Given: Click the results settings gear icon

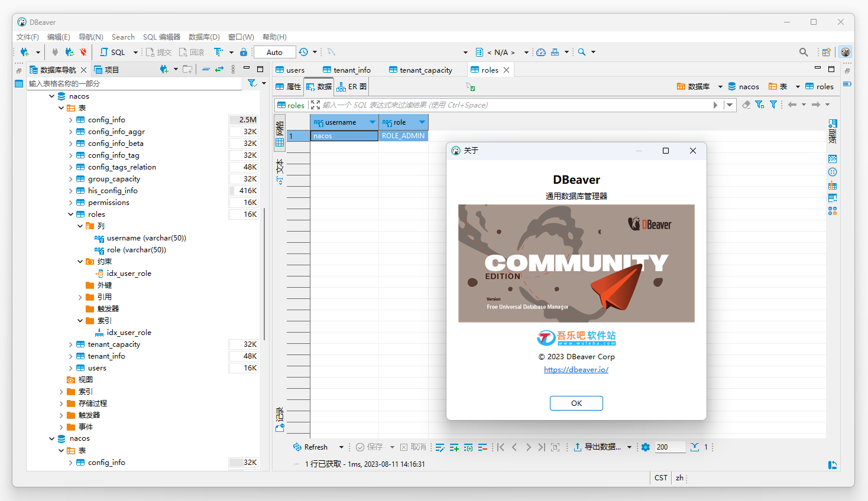Looking at the screenshot, I should 646,447.
